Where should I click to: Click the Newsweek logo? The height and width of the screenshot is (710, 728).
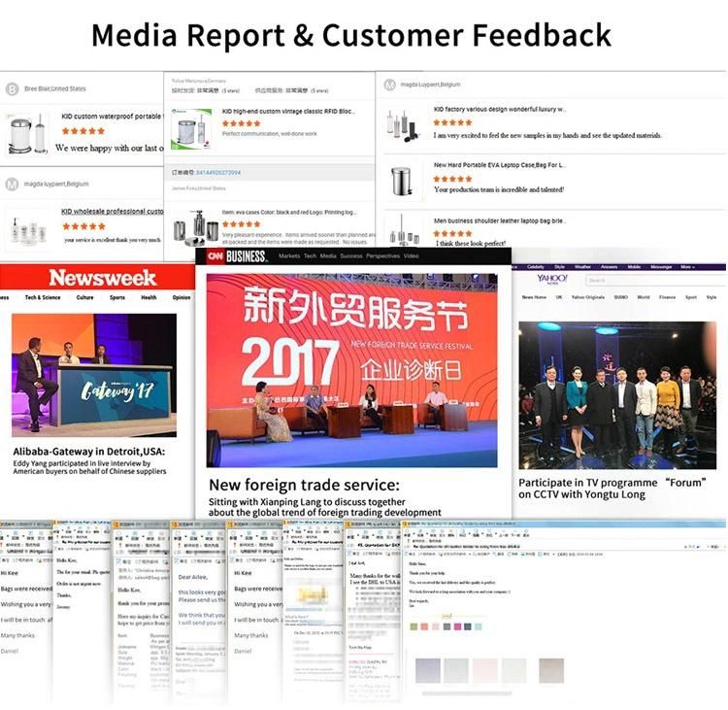click(103, 278)
